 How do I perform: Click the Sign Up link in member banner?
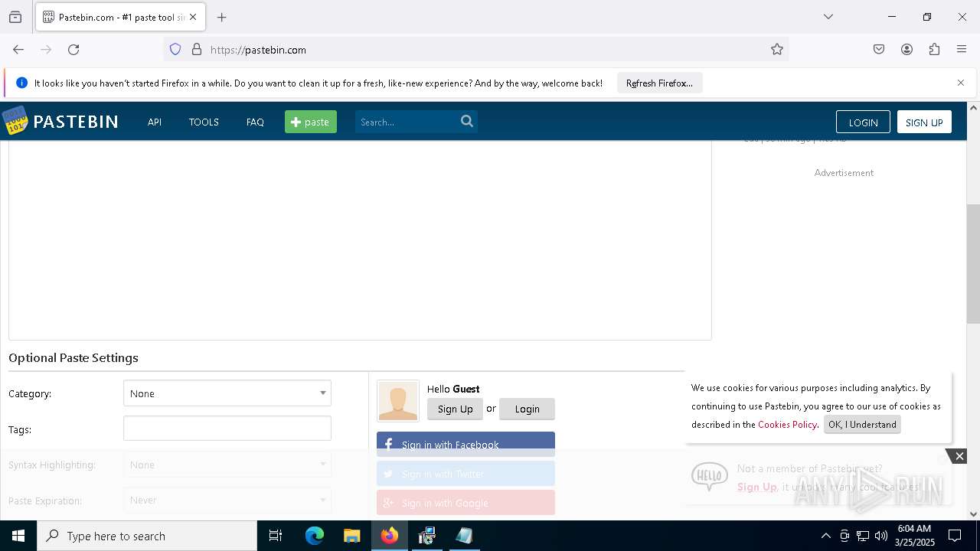(757, 487)
